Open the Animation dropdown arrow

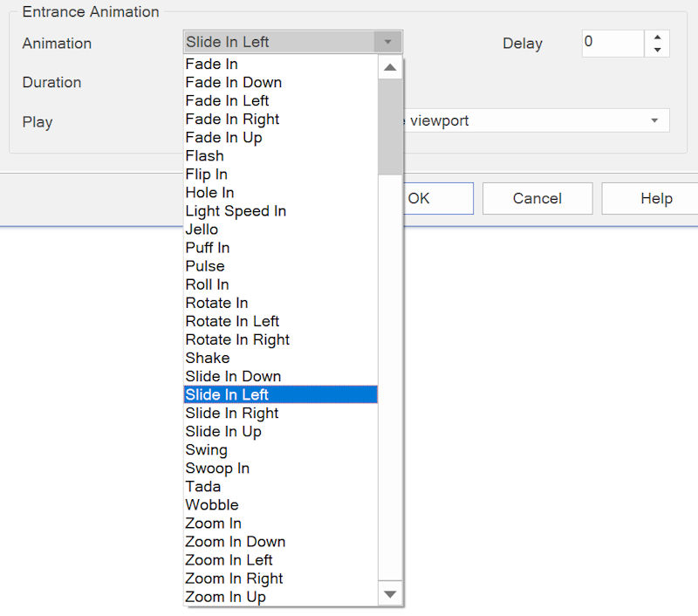(x=387, y=42)
